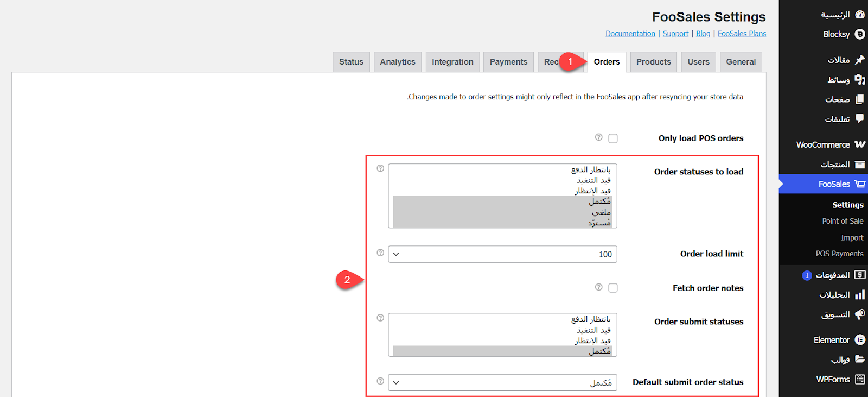Click help icon beside Order statuses to load

380,168
